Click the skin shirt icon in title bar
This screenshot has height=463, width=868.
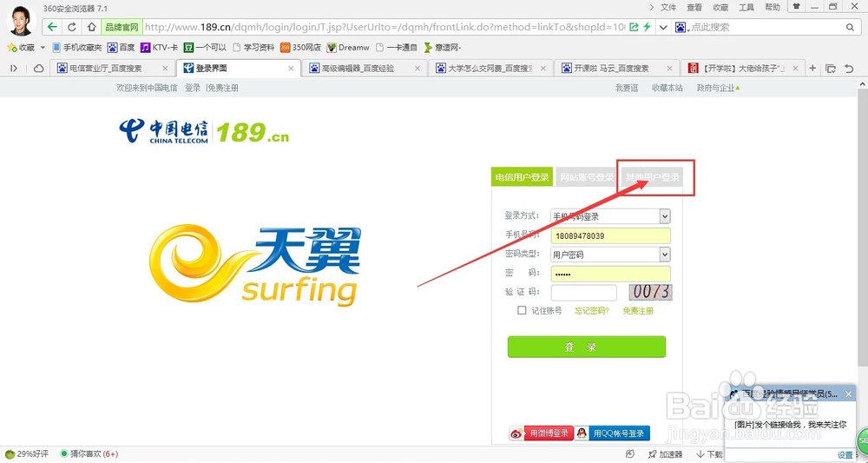797,7
